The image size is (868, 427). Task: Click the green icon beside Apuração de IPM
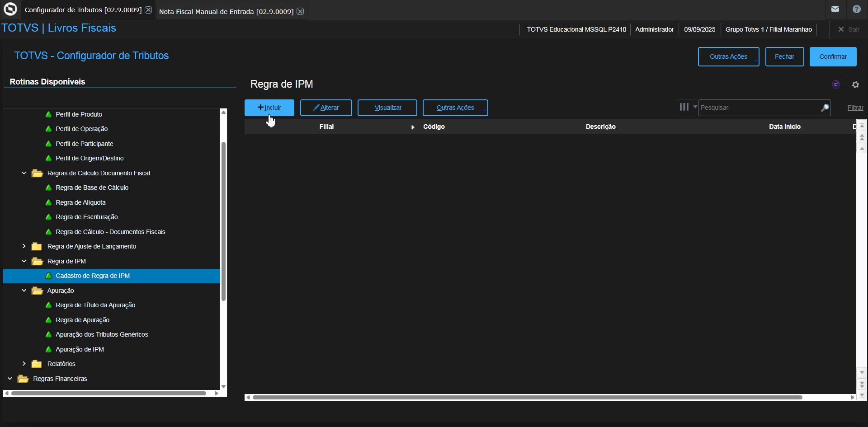[x=48, y=349]
